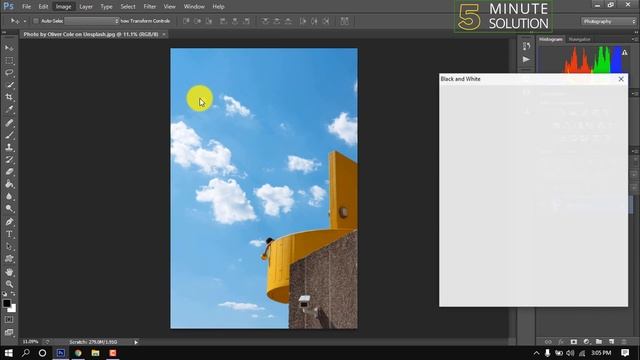Create new adjustment layer icon

pos(586,342)
